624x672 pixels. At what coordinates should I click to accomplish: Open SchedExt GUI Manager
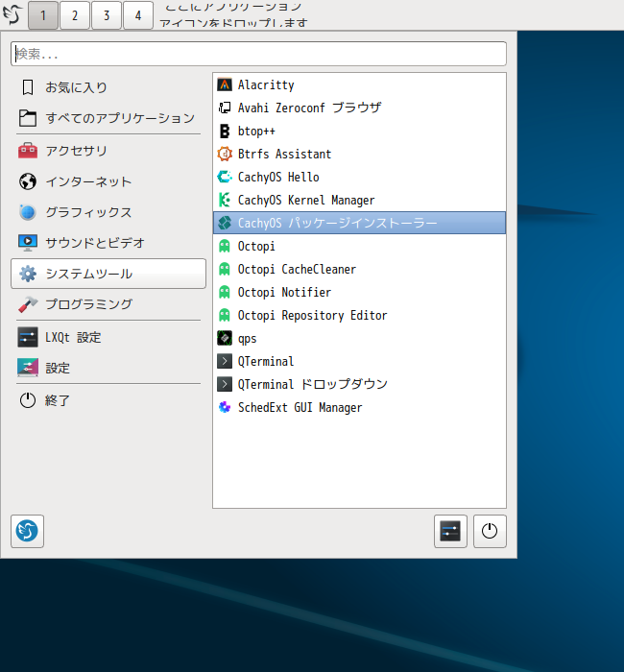[x=300, y=408]
